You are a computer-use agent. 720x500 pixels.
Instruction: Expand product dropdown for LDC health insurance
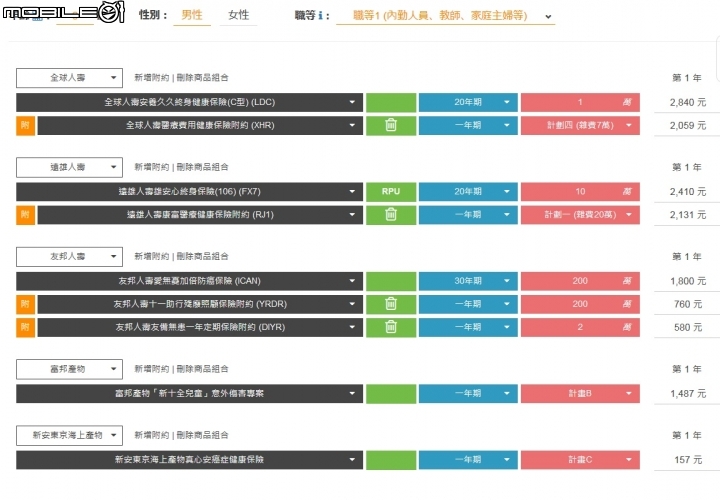pyautogui.click(x=189, y=102)
